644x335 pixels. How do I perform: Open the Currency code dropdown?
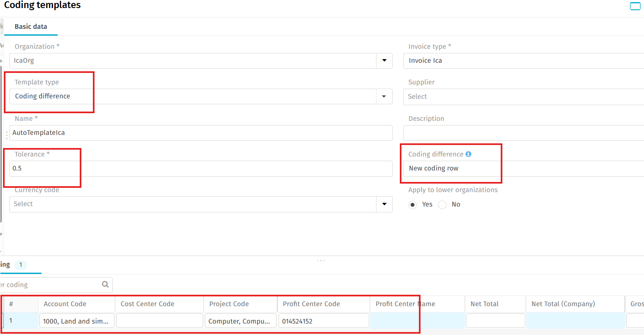click(384, 204)
